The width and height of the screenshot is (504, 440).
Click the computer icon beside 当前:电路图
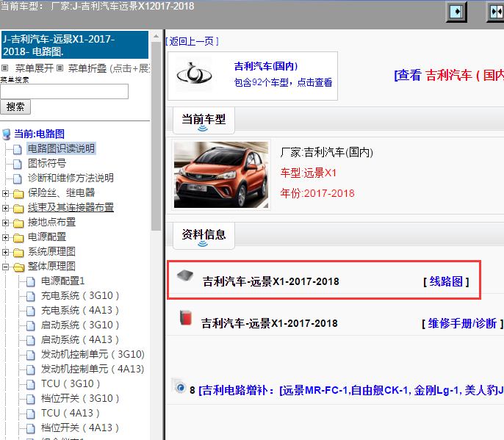(6, 134)
